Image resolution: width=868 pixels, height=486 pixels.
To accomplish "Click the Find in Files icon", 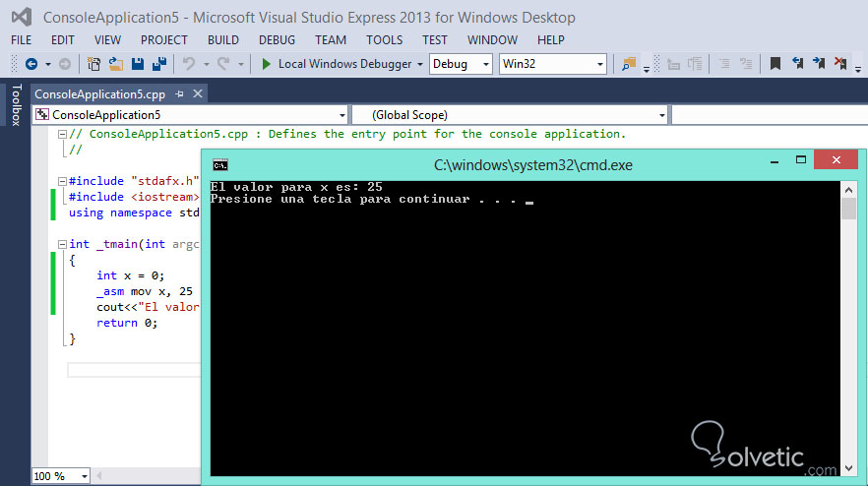I will click(629, 64).
